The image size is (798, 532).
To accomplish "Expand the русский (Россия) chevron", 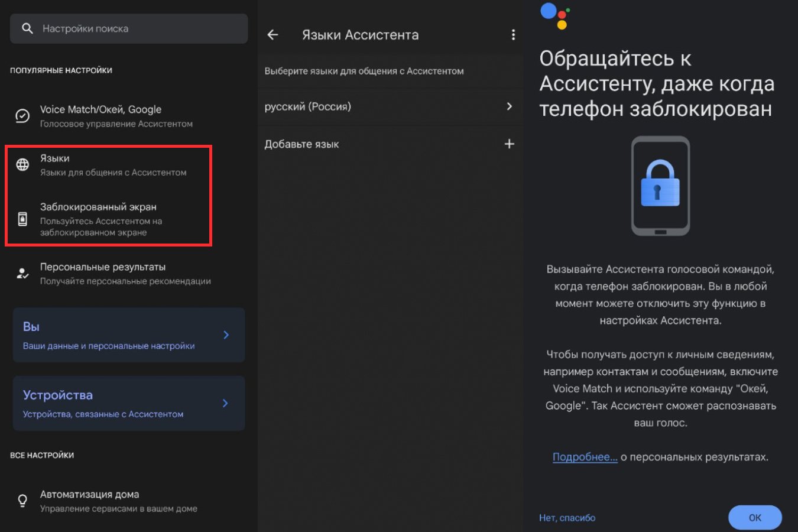I will [x=509, y=106].
